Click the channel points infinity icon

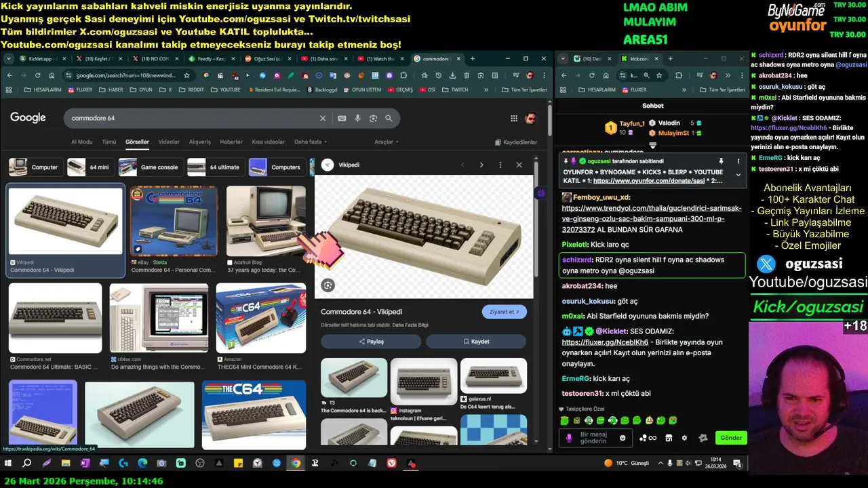coord(648,438)
